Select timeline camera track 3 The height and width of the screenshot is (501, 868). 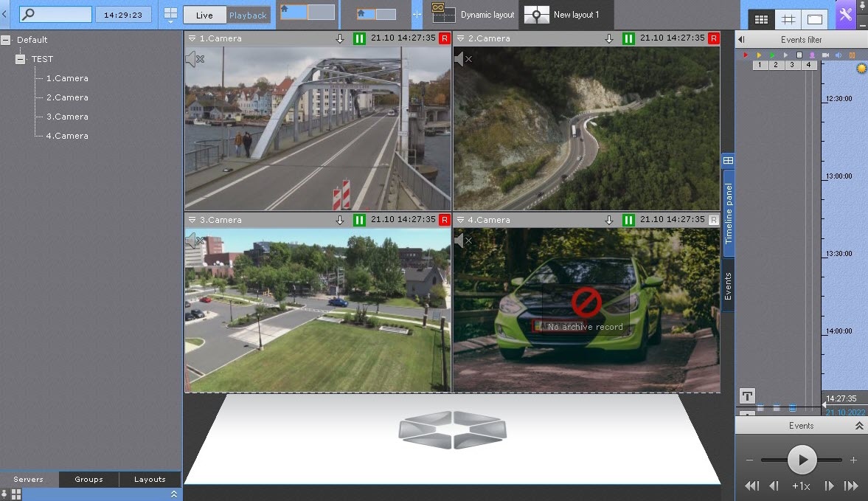click(792, 65)
